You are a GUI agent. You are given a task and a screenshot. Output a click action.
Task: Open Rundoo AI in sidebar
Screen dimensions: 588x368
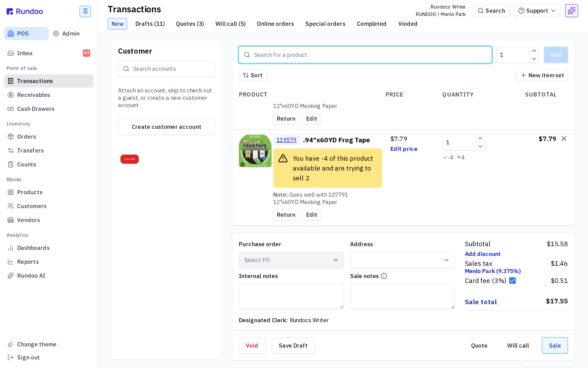point(49,276)
